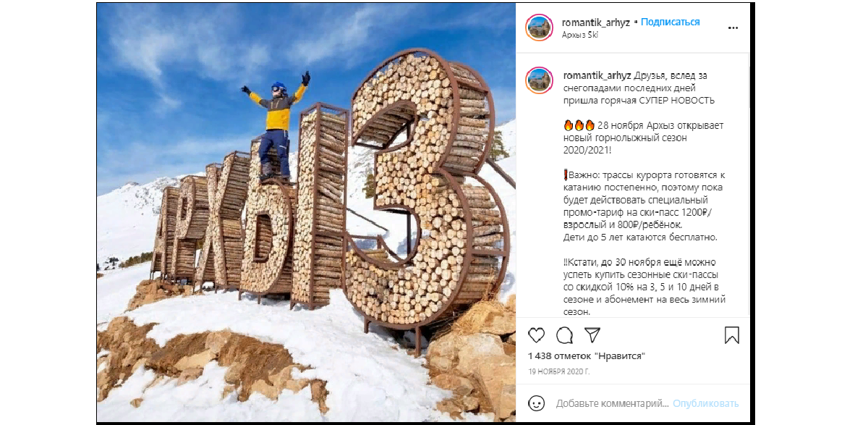Open profile avatar next to caption

540,80
